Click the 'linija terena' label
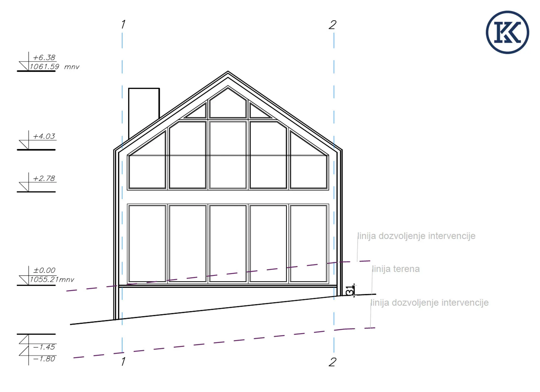The image size is (540, 392). click(x=396, y=269)
